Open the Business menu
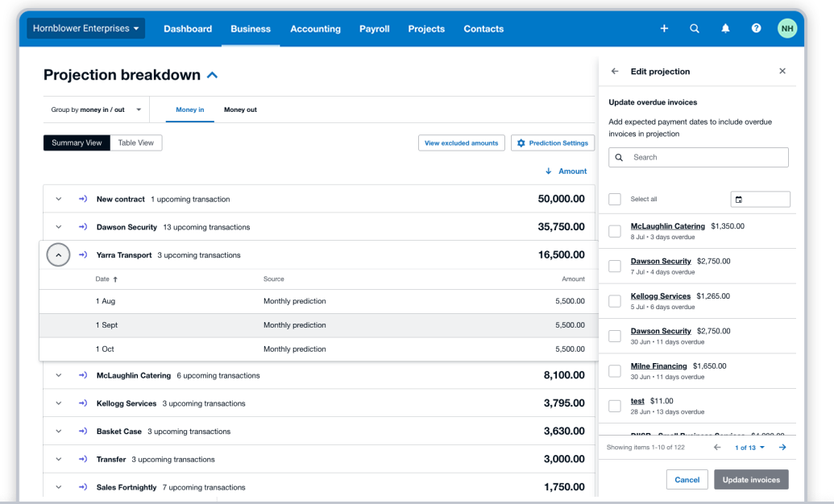This screenshot has height=504, width=834. pos(251,29)
